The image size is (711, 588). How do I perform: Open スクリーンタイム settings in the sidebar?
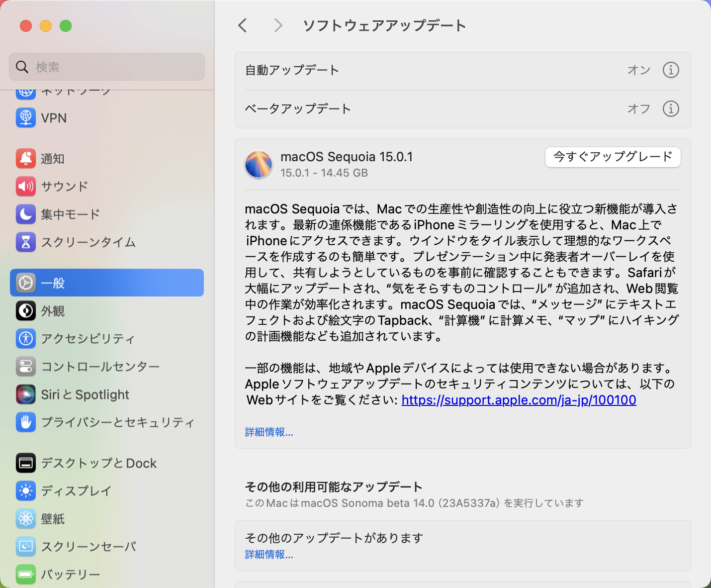pos(87,242)
